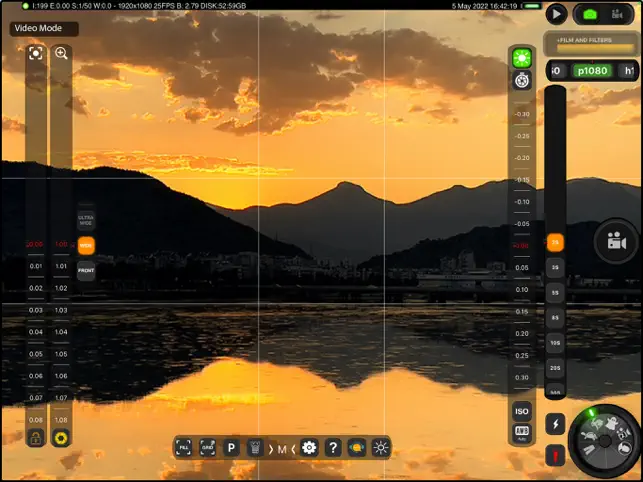Switch to green photo camera mode
The image size is (643, 482).
pyautogui.click(x=590, y=14)
